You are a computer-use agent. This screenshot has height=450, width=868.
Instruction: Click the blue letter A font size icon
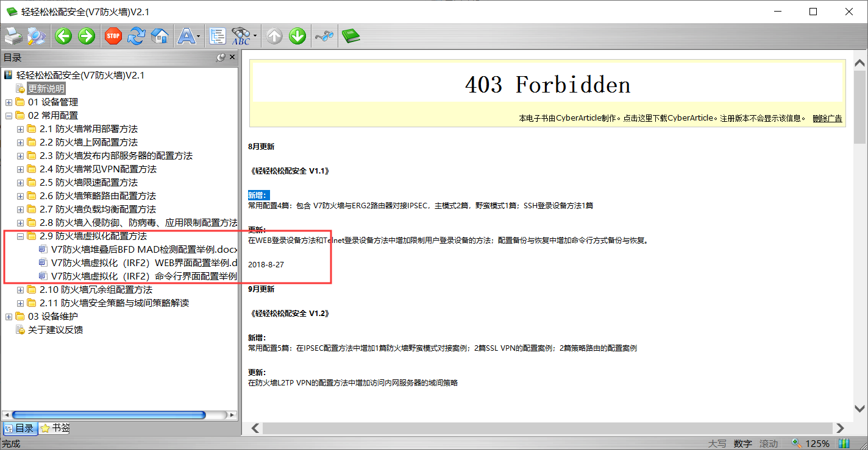click(185, 37)
